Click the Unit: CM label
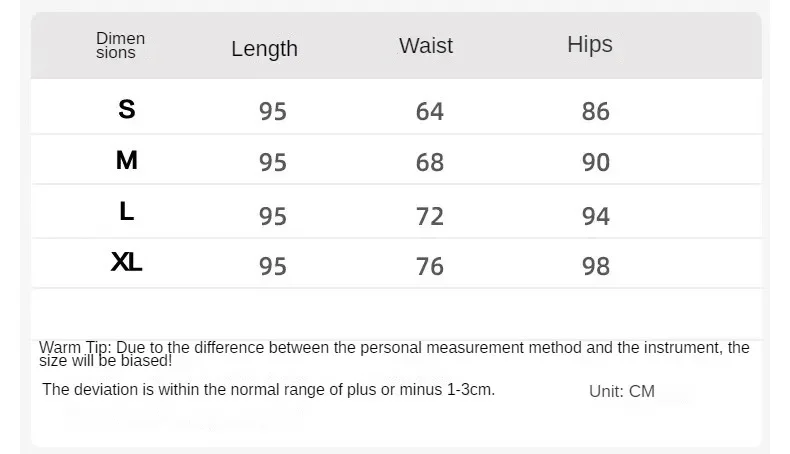 click(621, 391)
